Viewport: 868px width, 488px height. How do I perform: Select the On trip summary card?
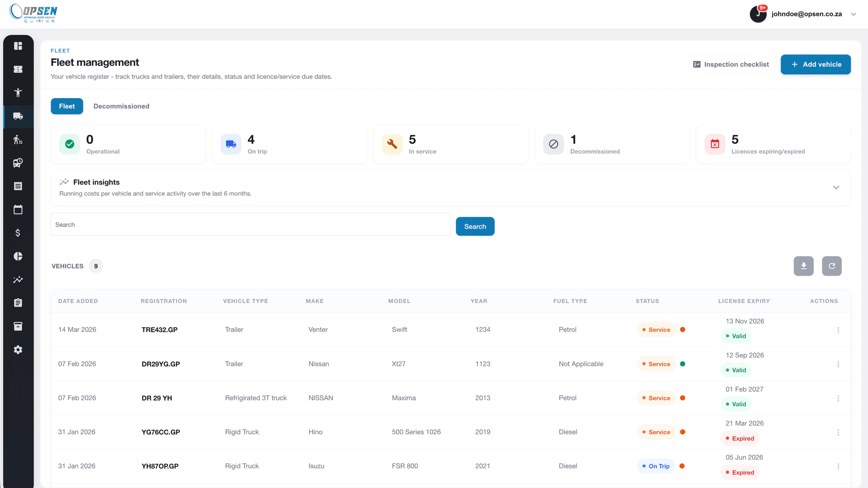point(289,144)
